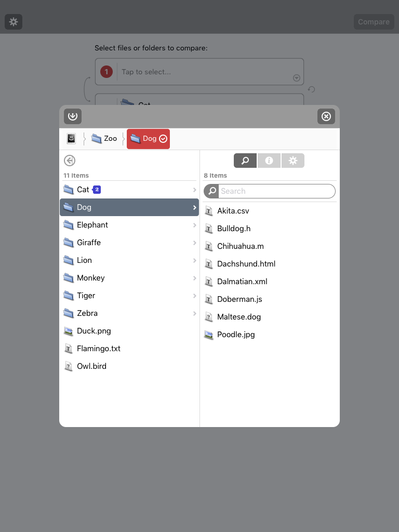Image resolution: width=399 pixels, height=532 pixels.
Task: Click the download/import icon in file picker
Action: [73, 116]
